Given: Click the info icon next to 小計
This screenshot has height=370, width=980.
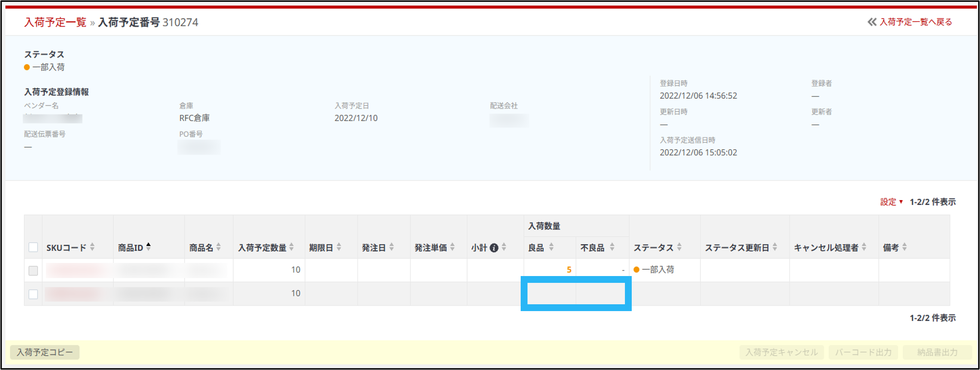Looking at the screenshot, I should (494, 248).
